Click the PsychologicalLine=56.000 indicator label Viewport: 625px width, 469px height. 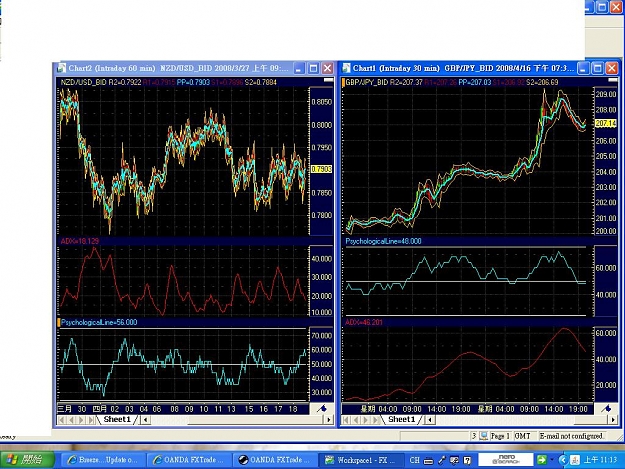(99, 322)
